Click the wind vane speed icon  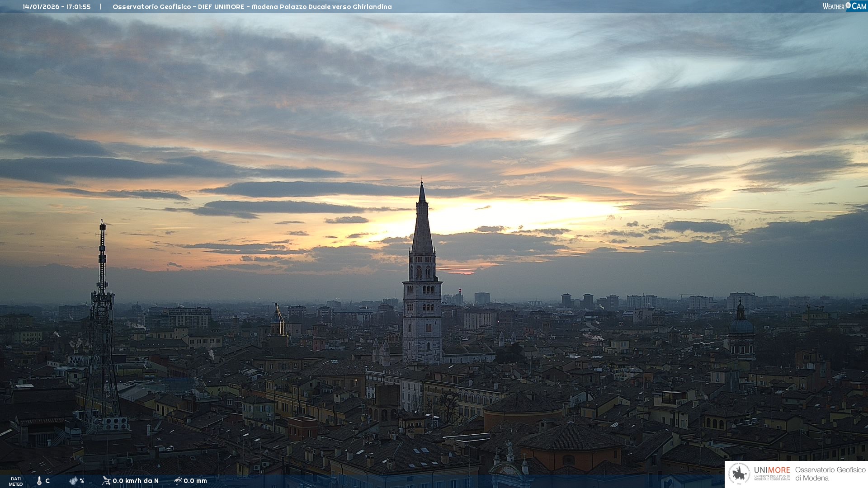[106, 481]
